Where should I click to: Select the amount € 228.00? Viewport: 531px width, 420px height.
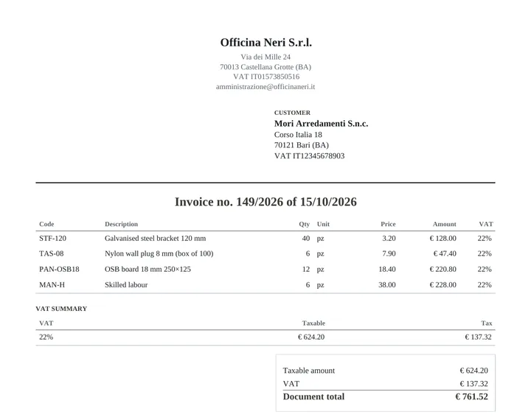click(442, 285)
